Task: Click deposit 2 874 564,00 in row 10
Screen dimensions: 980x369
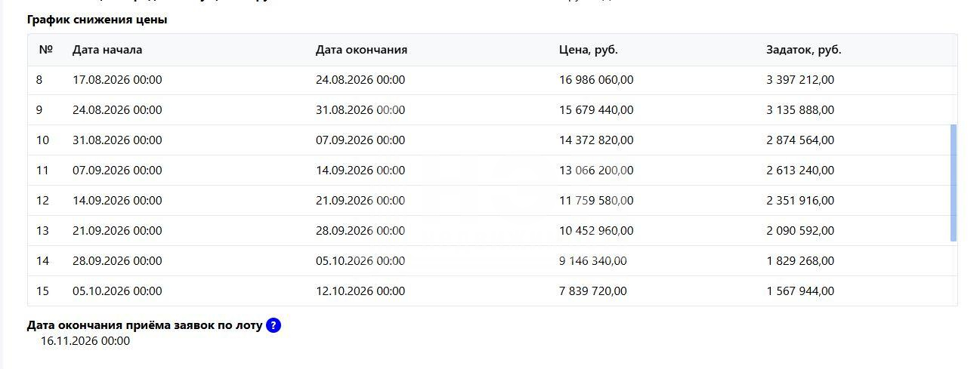Action: (x=800, y=140)
